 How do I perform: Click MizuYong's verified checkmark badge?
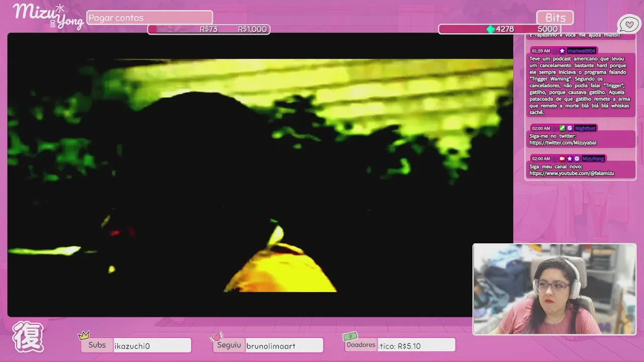click(577, 158)
